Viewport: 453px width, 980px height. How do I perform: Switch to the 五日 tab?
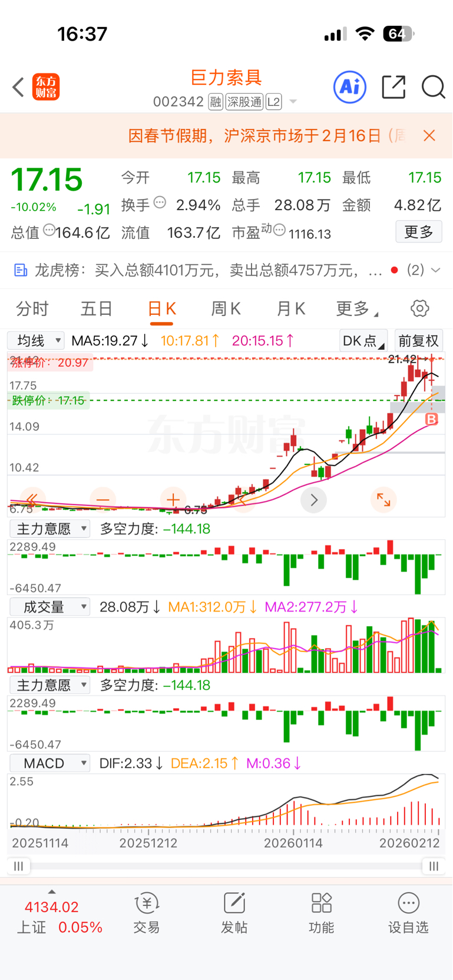(x=97, y=308)
